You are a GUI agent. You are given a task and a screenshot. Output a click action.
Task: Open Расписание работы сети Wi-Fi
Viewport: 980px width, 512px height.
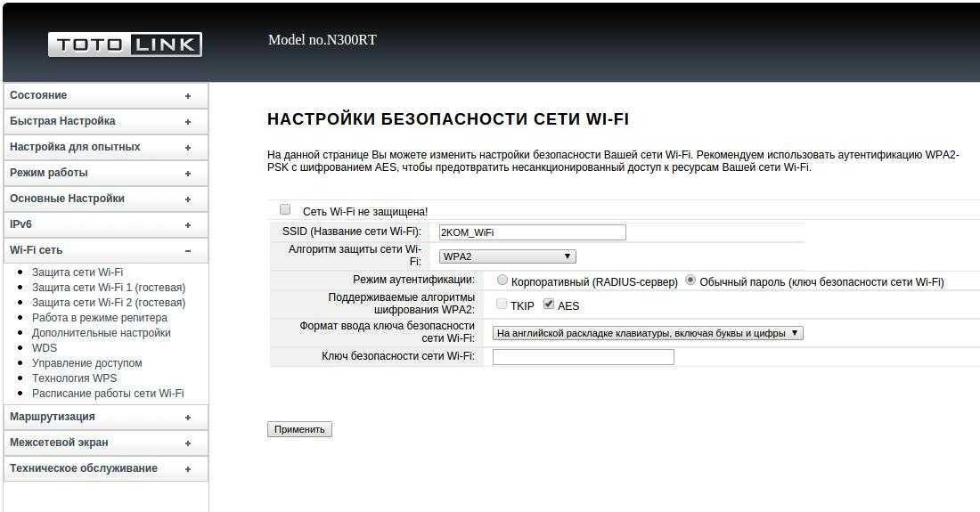[108, 394]
